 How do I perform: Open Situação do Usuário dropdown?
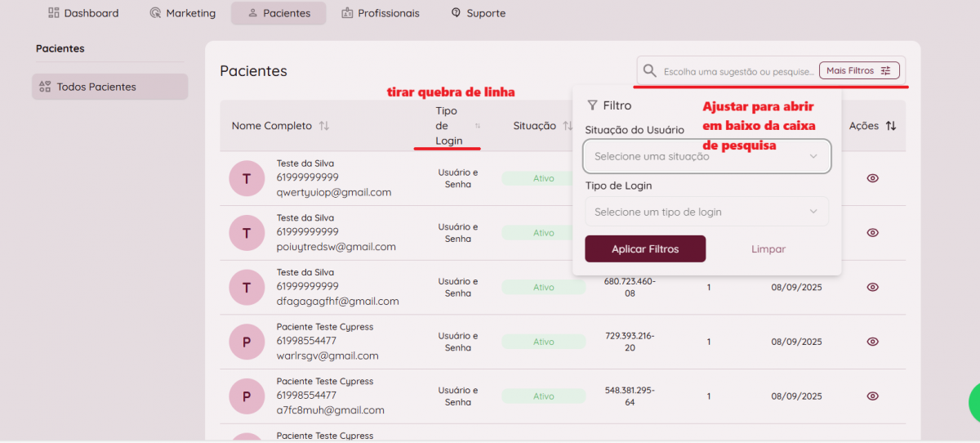706,156
